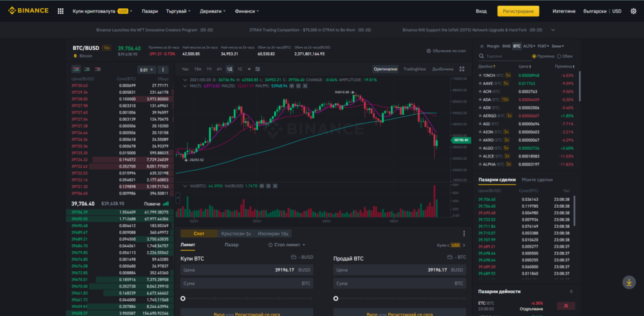Image resolution: width=644 pixels, height=316 pixels.
Task: Show favorites star tab in market list
Action: (x=481, y=46)
